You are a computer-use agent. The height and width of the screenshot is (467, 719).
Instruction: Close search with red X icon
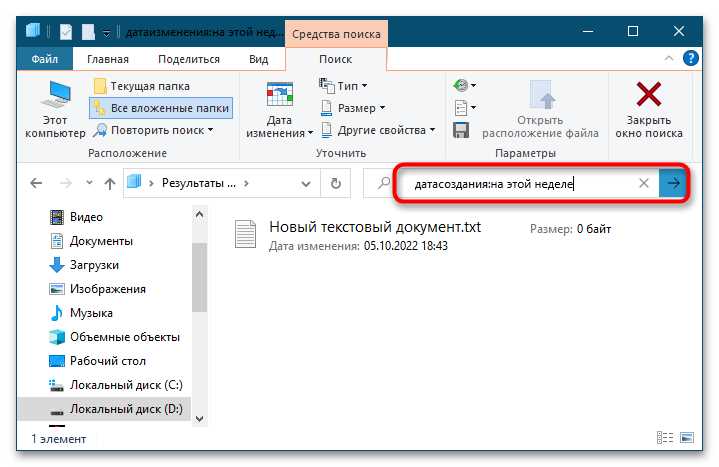[x=649, y=109]
